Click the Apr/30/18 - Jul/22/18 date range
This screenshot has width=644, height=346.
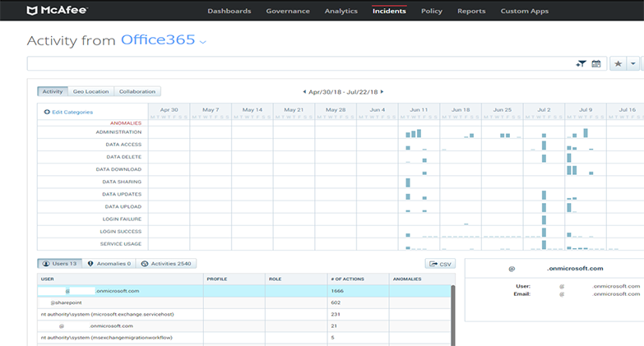point(343,92)
